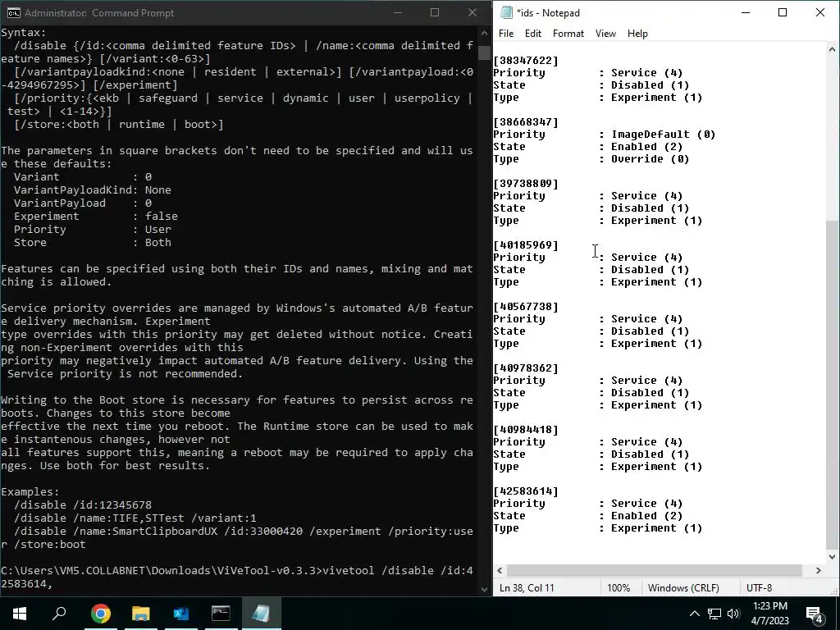Viewport: 840px width, 630px height.
Task: Maximize the Command Prompt window
Action: click(x=435, y=12)
